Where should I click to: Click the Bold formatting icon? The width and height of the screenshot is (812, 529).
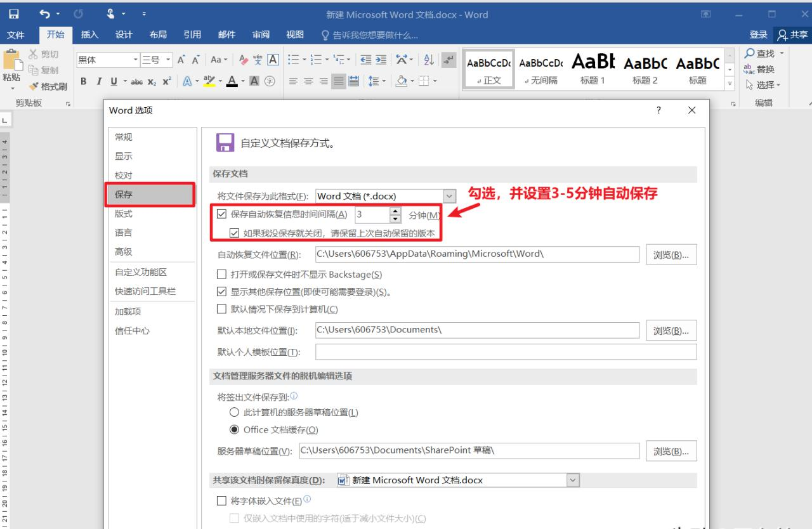[84, 81]
